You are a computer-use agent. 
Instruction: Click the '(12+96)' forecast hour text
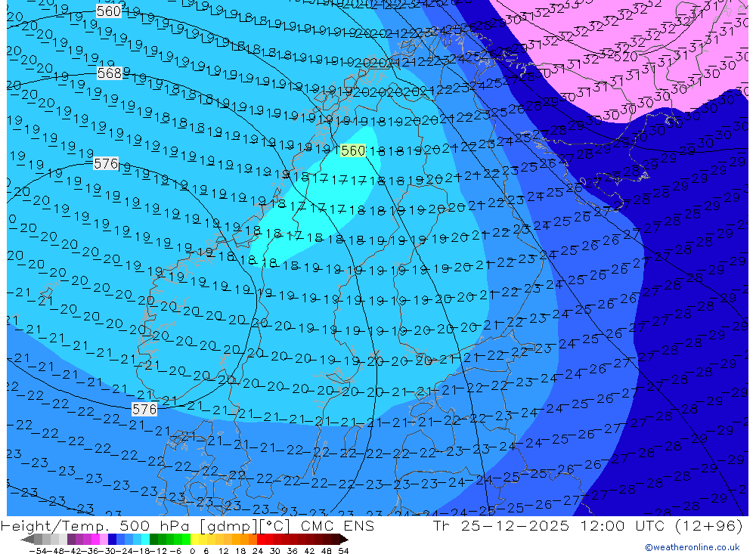click(x=709, y=526)
